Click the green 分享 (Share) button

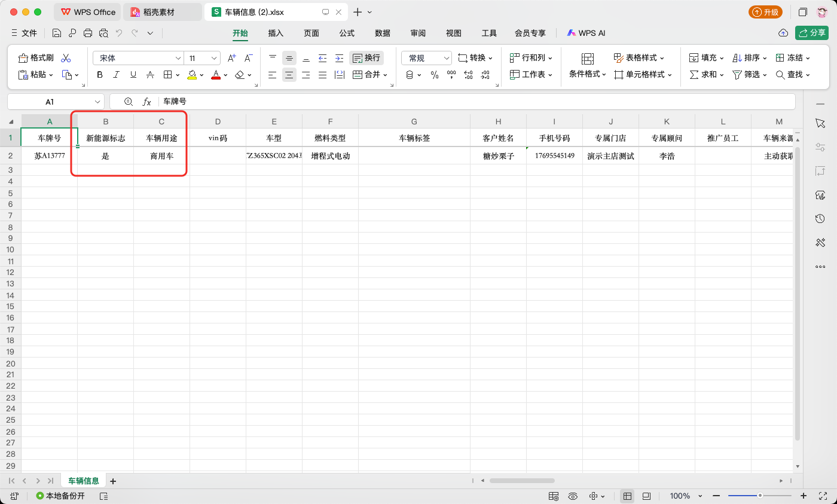pos(811,33)
